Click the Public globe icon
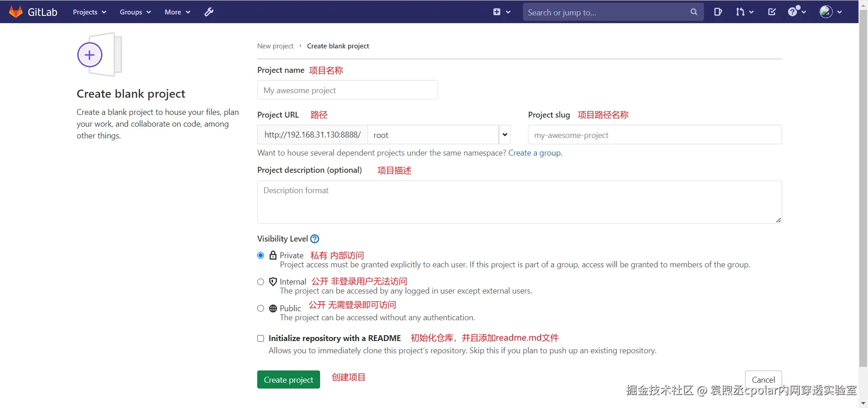This screenshot has width=868, height=408. 273,308
